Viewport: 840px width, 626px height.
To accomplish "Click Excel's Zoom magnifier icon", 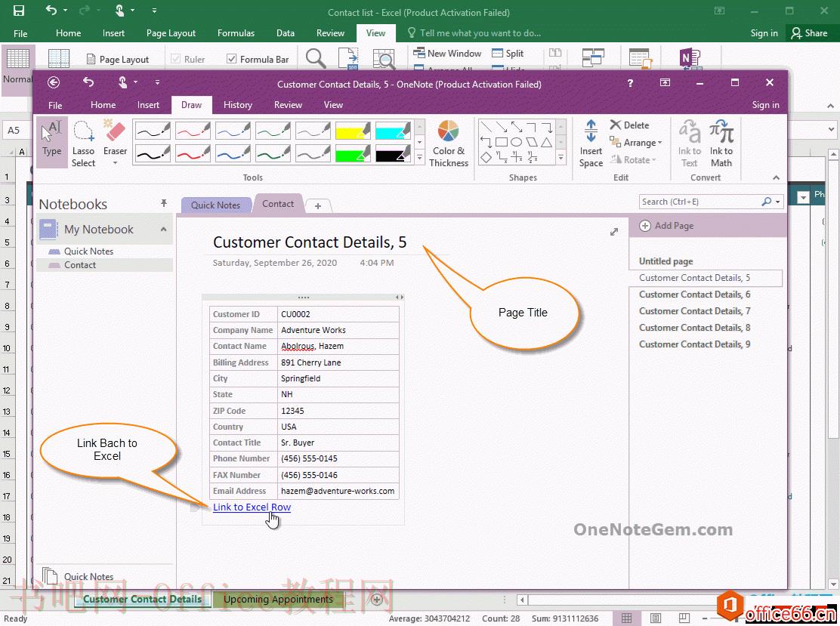I will pyautogui.click(x=316, y=58).
